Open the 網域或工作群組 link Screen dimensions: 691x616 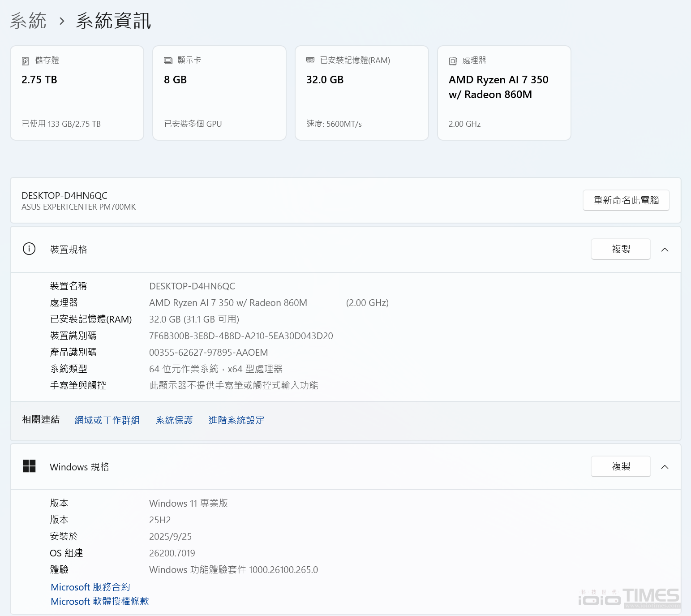(x=107, y=420)
